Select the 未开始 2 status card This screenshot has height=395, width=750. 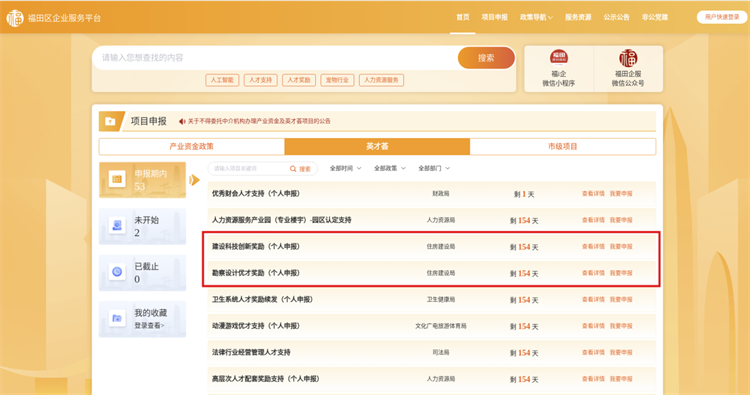(x=142, y=226)
